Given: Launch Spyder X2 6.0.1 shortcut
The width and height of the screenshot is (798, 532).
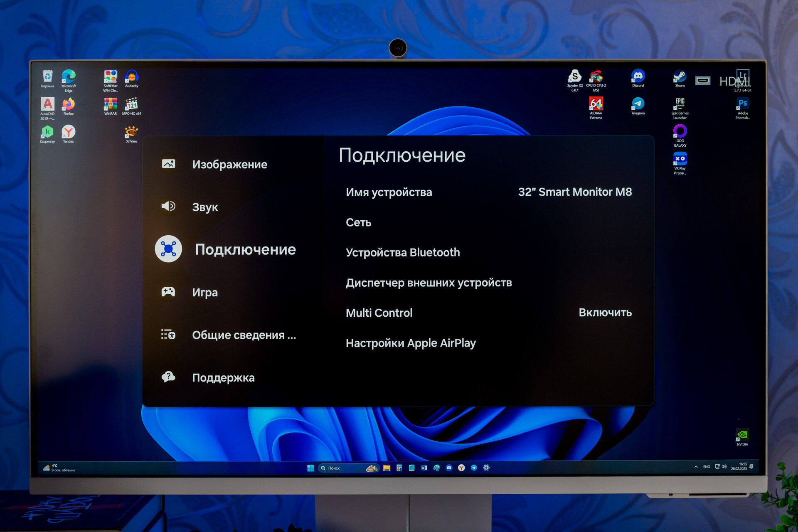Looking at the screenshot, I should pos(575,81).
